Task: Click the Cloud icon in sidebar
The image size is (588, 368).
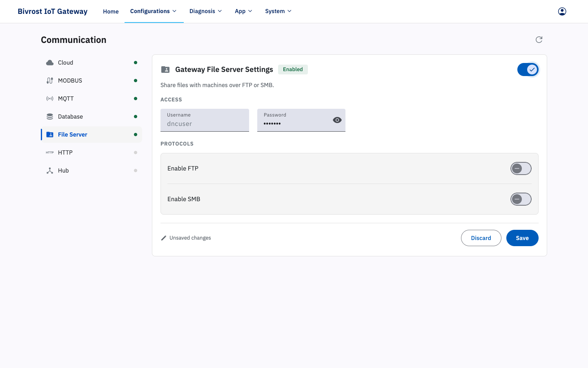Action: coord(50,63)
